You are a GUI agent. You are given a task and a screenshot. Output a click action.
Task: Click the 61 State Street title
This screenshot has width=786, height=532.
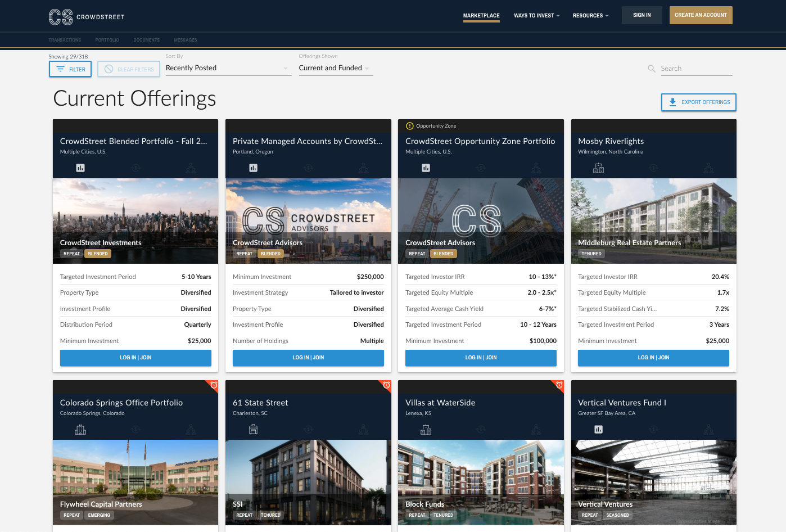pos(260,403)
